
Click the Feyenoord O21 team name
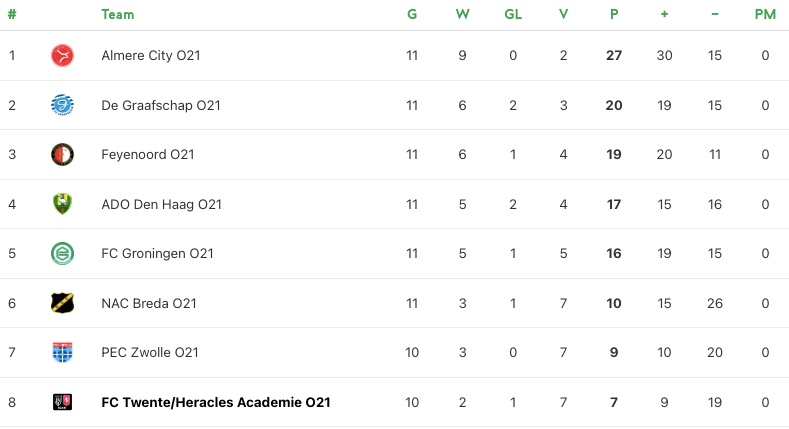point(147,154)
